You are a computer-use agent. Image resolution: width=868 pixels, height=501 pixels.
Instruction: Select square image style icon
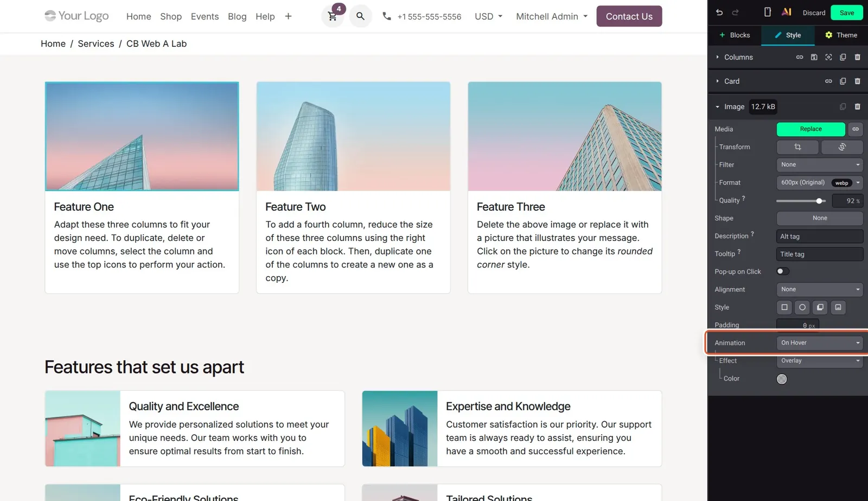[x=784, y=307]
